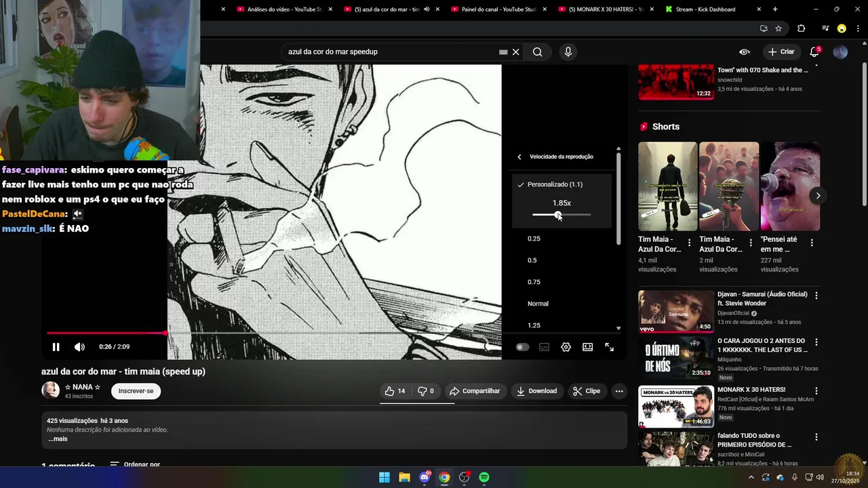Open the YouTube account avatar menu
This screenshot has width=868, height=488.
tap(840, 52)
